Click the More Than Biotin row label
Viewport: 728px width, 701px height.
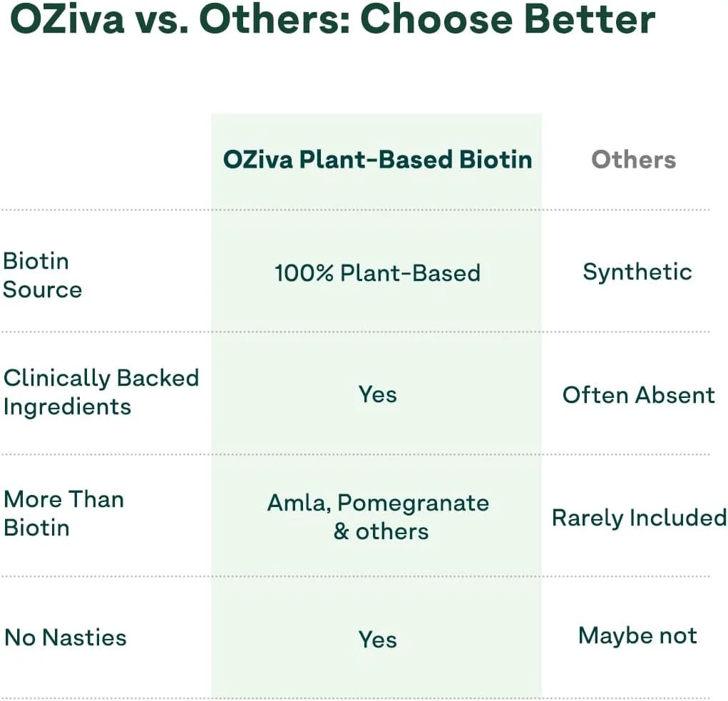(63, 513)
